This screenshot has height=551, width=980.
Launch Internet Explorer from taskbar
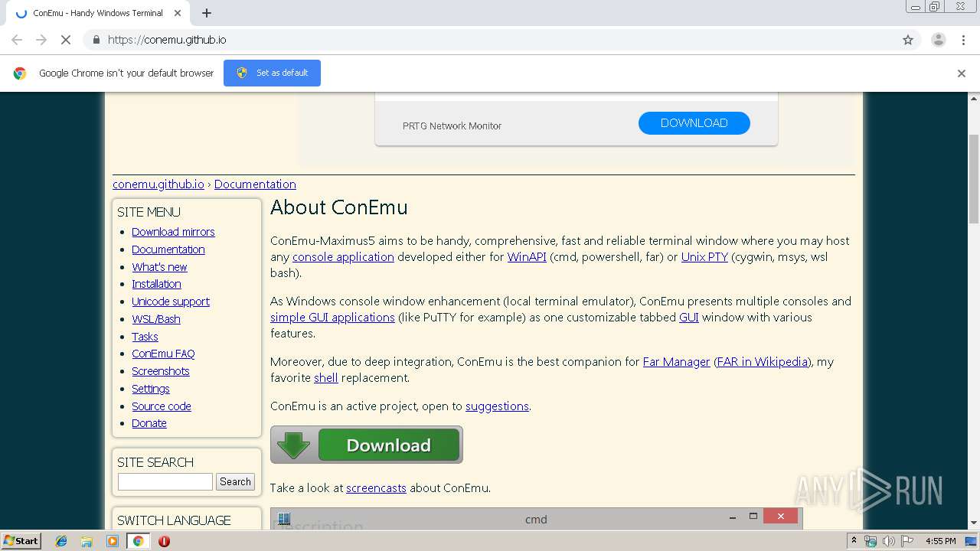point(61,541)
